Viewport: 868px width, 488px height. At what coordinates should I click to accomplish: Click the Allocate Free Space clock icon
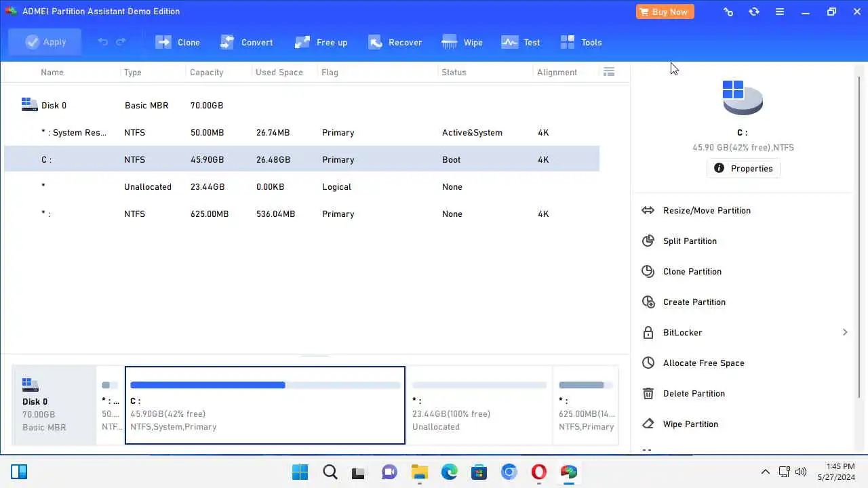click(648, 363)
